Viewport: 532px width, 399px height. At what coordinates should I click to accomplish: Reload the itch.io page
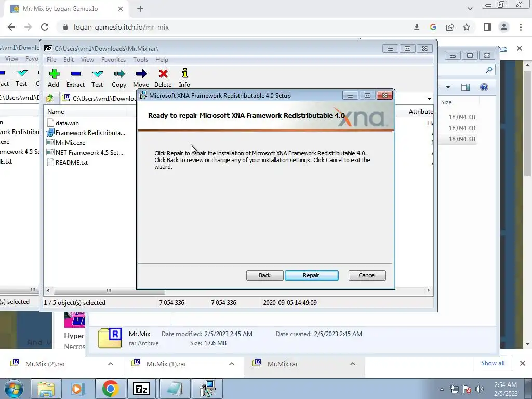pyautogui.click(x=45, y=27)
